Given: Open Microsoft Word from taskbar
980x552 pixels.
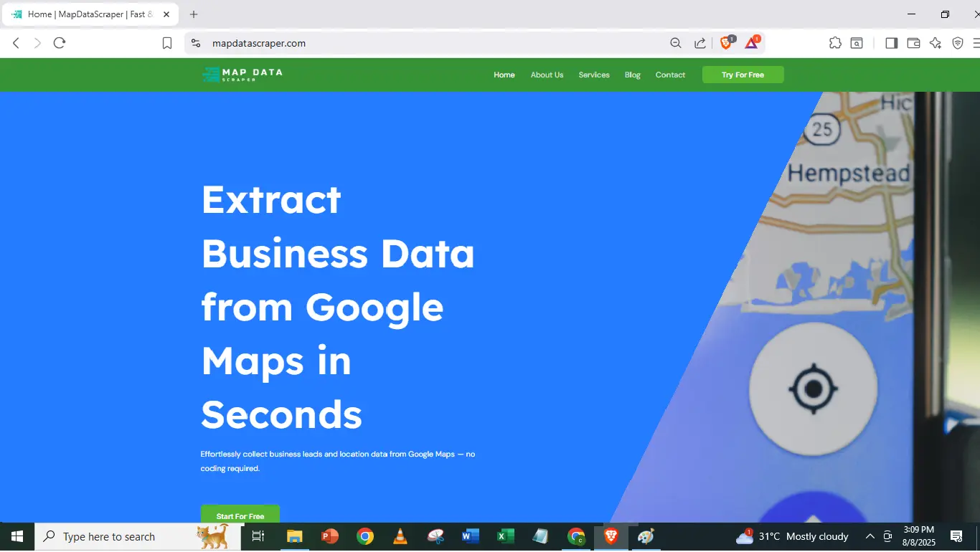Looking at the screenshot, I should (471, 536).
